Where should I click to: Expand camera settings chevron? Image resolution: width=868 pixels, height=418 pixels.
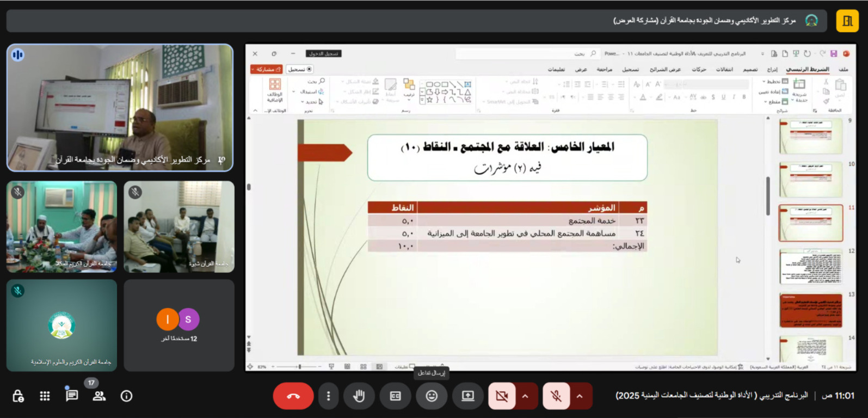pyautogui.click(x=526, y=396)
